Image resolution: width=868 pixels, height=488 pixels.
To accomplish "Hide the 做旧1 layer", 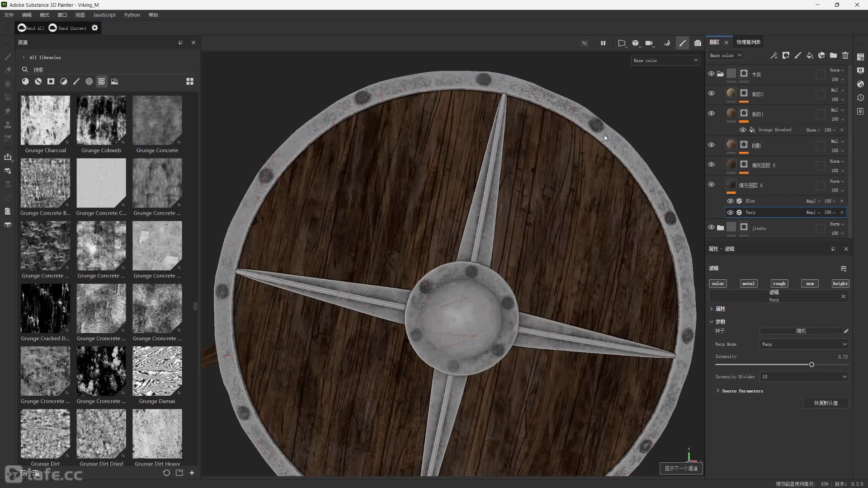I will [711, 113].
